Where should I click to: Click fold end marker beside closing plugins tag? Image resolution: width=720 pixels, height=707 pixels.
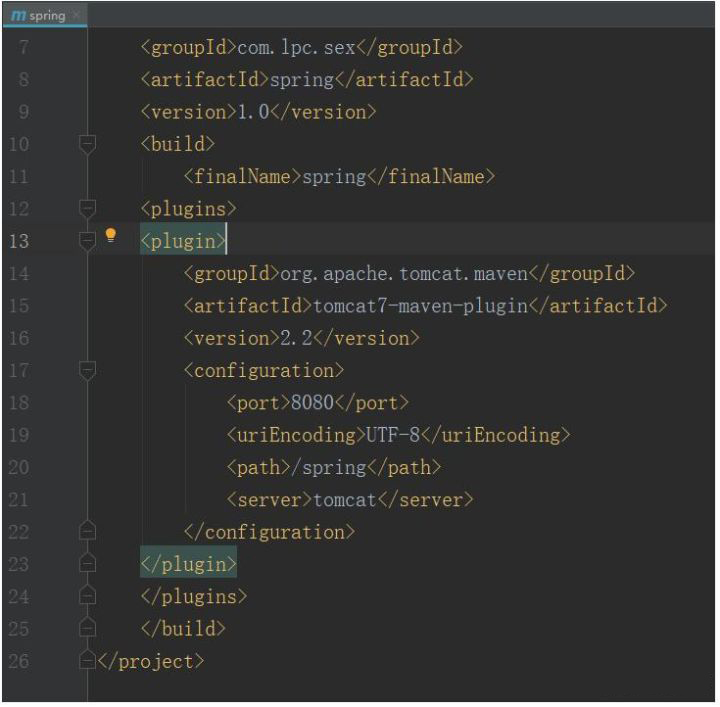pos(88,596)
